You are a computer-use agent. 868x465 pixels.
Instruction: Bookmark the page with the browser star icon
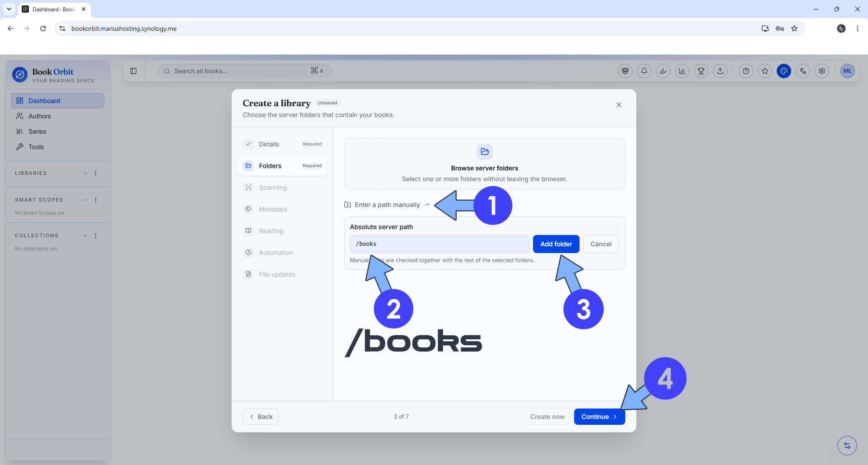click(x=794, y=28)
